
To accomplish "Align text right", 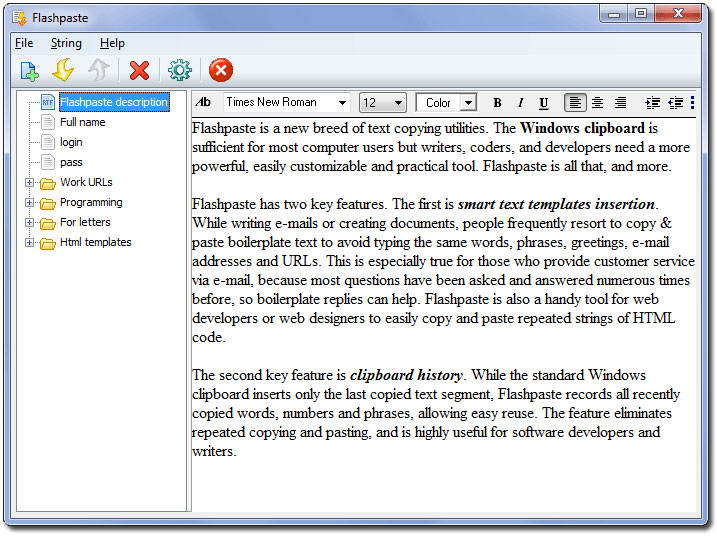I will [x=620, y=102].
